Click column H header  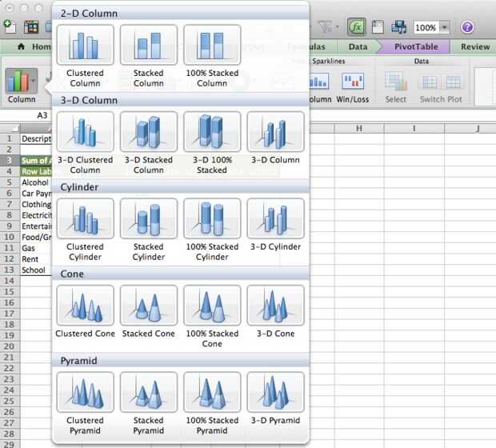(359, 128)
